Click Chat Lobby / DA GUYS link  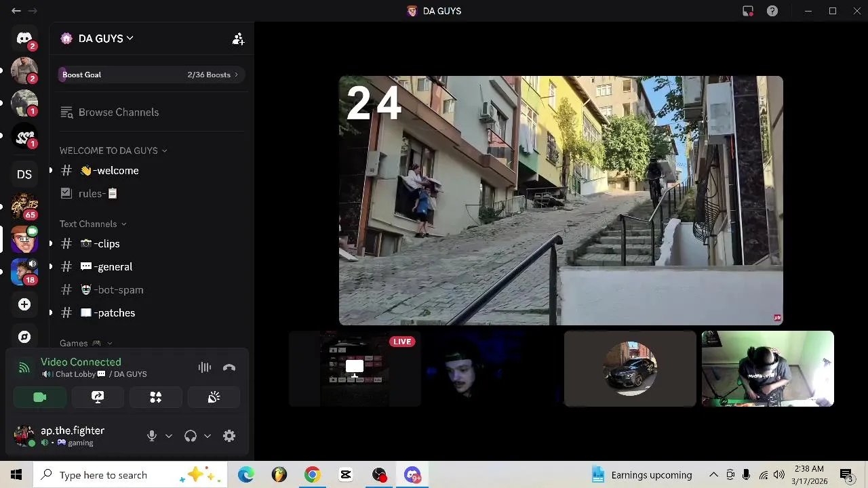(x=94, y=374)
